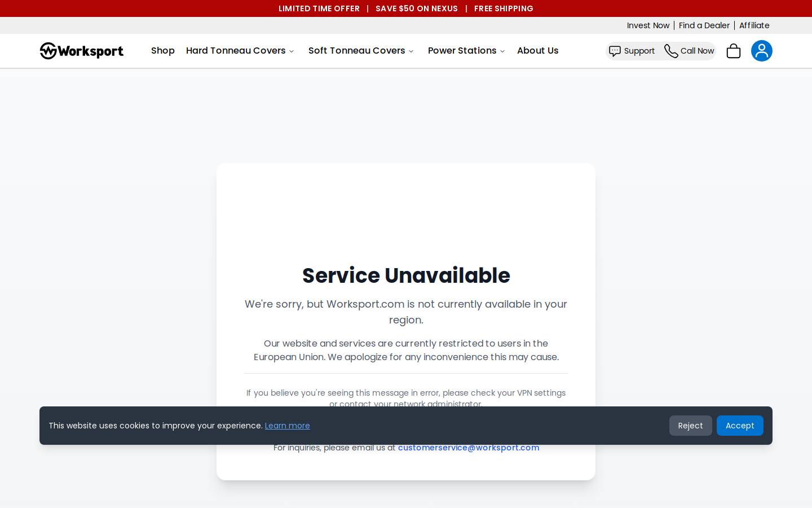Expand the Soft Tonneau Covers chevron
This screenshot has width=812, height=508.
click(x=411, y=51)
